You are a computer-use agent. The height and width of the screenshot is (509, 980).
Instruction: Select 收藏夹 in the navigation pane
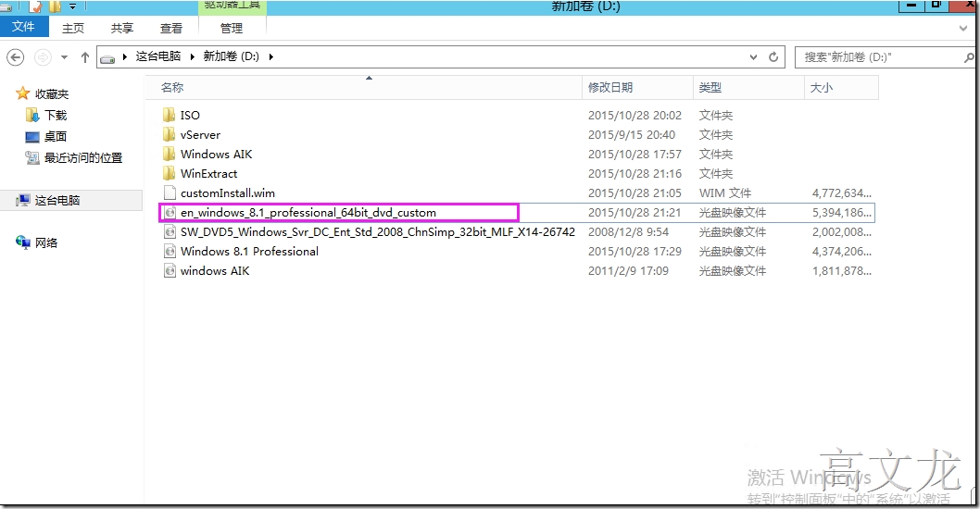pos(52,94)
